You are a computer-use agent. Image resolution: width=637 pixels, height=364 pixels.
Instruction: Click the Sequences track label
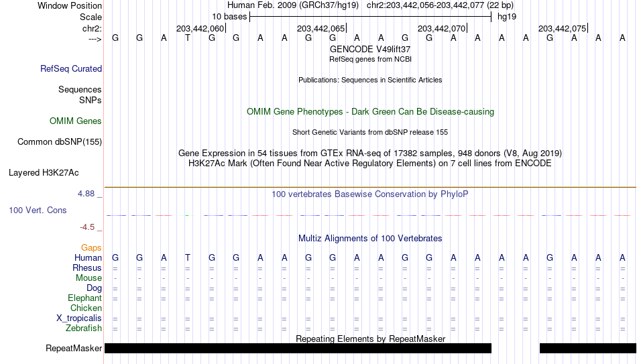(x=80, y=89)
